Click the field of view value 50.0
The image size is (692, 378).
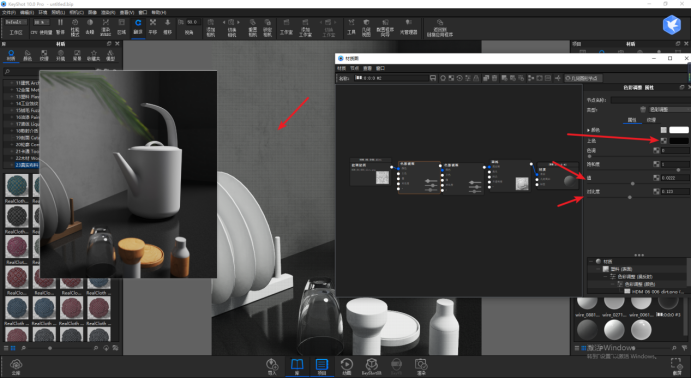pyautogui.click(x=192, y=22)
